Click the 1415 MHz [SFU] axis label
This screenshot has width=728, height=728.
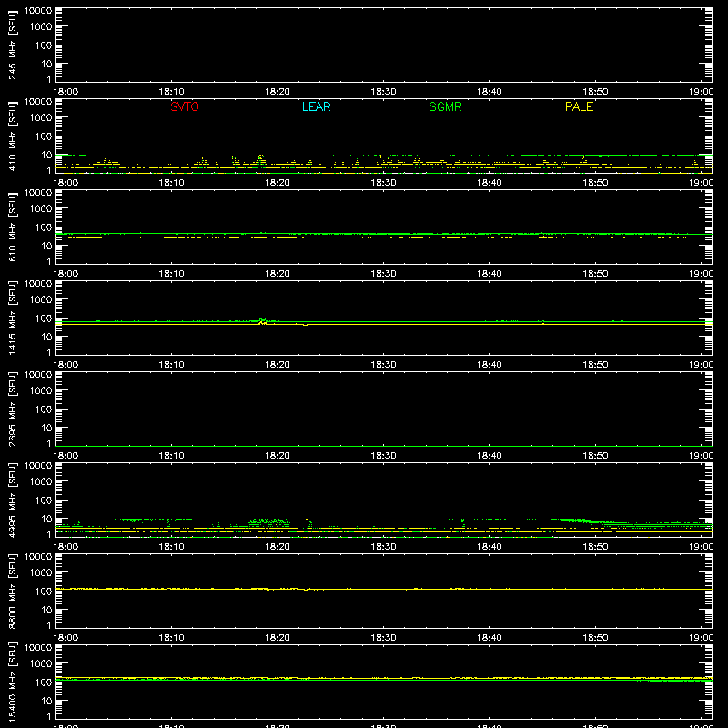(13, 318)
